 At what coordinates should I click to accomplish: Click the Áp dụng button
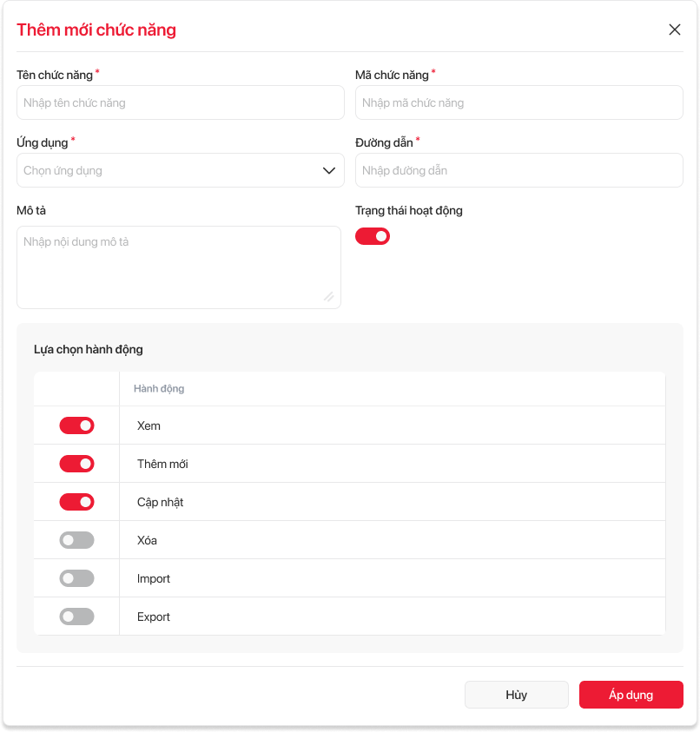631,695
